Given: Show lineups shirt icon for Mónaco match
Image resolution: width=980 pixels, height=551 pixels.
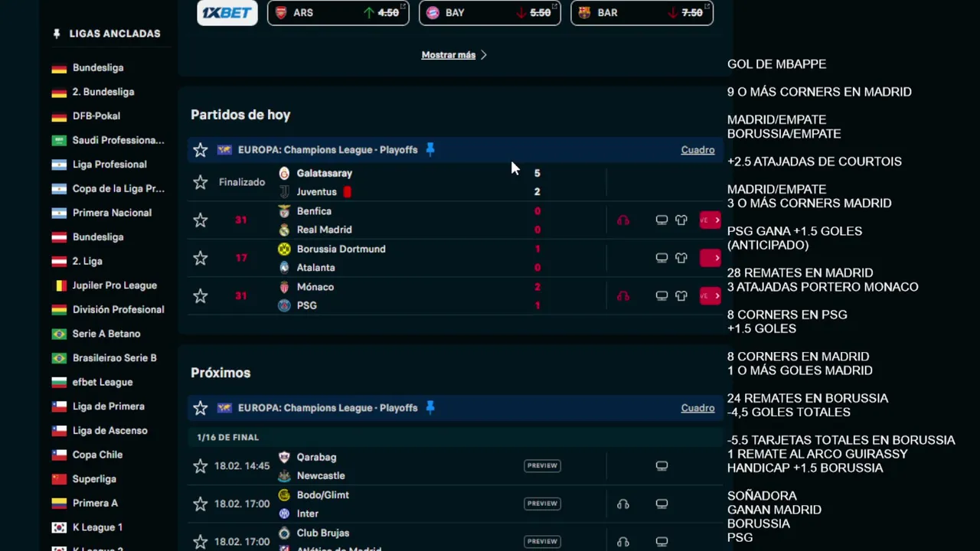Looking at the screenshot, I should pyautogui.click(x=681, y=296).
